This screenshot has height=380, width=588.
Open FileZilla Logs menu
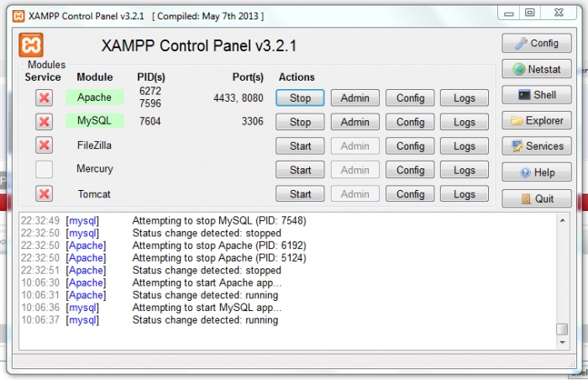pos(465,146)
